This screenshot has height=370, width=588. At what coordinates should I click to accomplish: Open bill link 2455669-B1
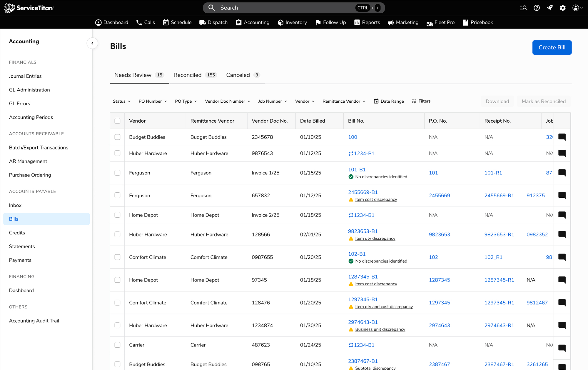(x=363, y=192)
